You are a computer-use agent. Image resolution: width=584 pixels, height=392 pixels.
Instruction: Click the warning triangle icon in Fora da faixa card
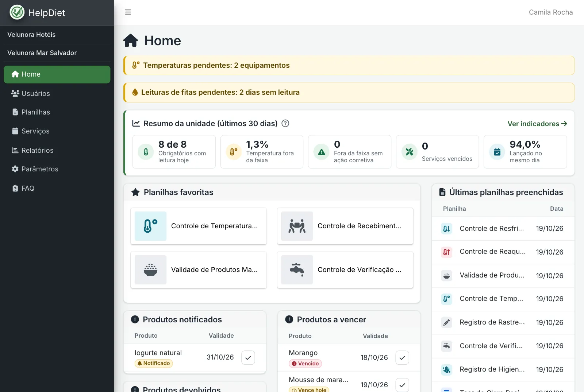pyautogui.click(x=322, y=152)
